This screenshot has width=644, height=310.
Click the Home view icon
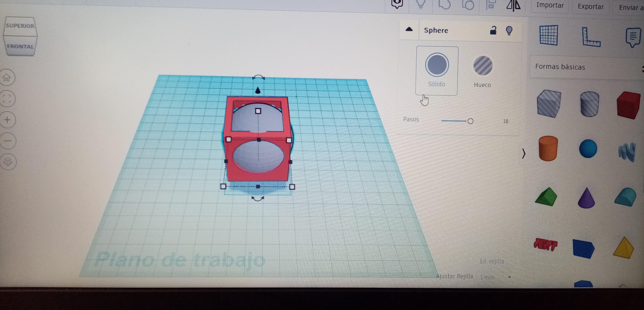tap(7, 78)
